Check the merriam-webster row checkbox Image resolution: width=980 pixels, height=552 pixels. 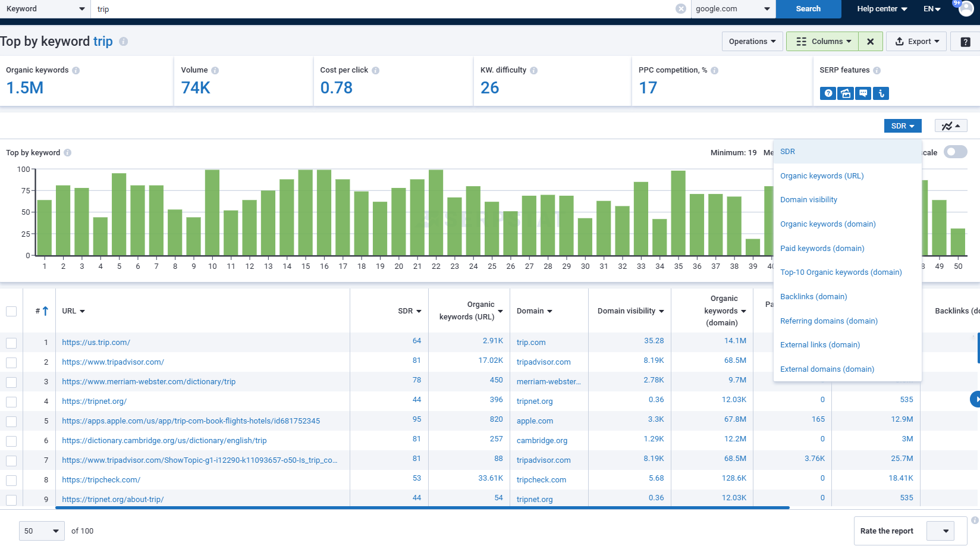pos(11,382)
